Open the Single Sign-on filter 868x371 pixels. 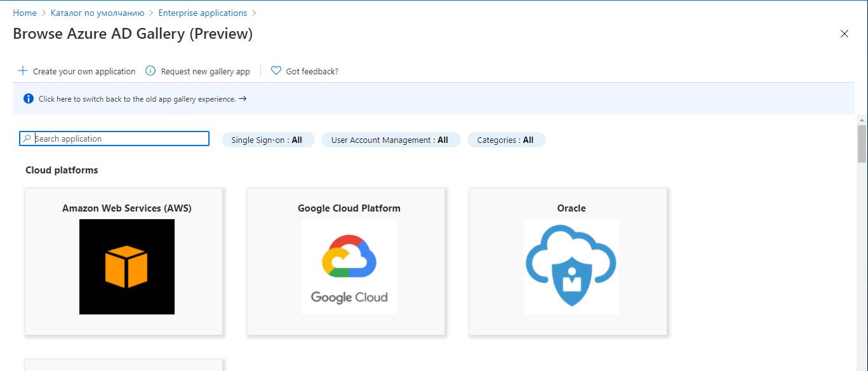tap(267, 140)
